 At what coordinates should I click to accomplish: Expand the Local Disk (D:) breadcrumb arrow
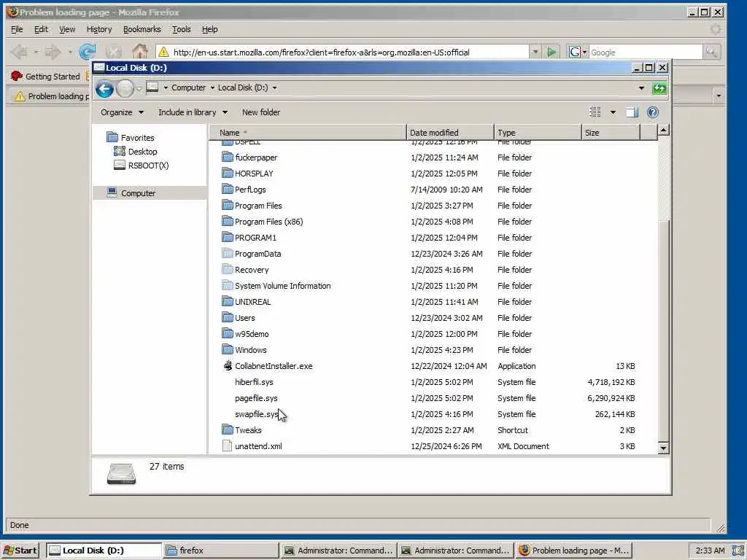tap(274, 87)
